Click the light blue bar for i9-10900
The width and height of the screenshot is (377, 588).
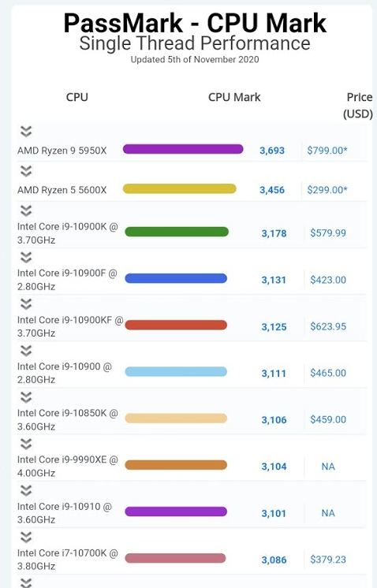tap(176, 371)
